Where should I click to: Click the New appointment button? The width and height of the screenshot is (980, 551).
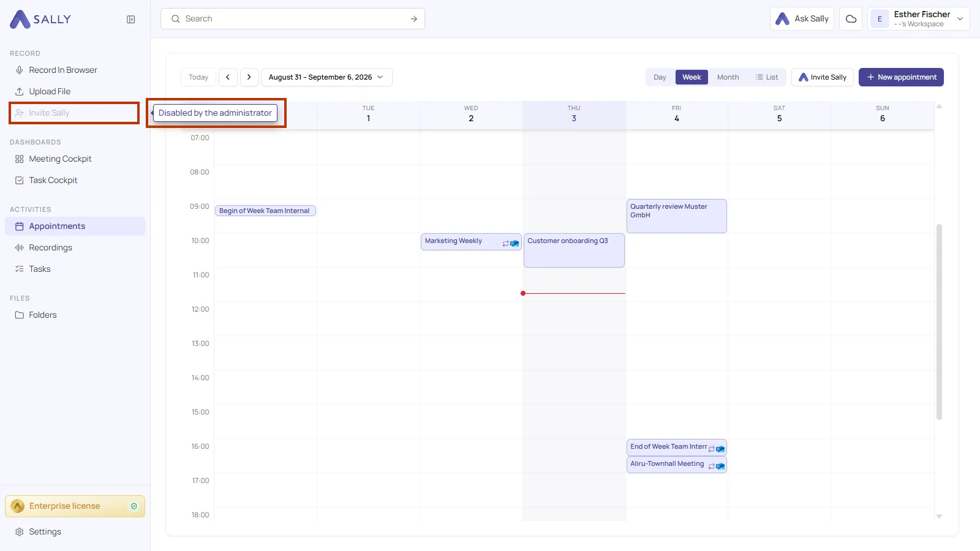tap(901, 77)
